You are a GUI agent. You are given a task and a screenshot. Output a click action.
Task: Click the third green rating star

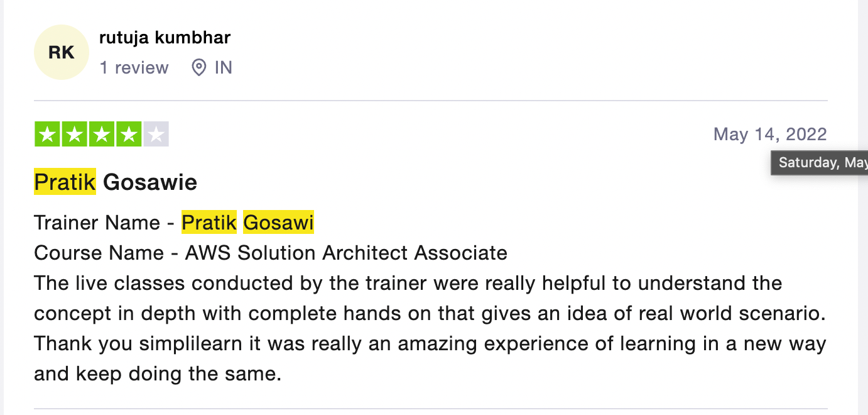coord(102,135)
